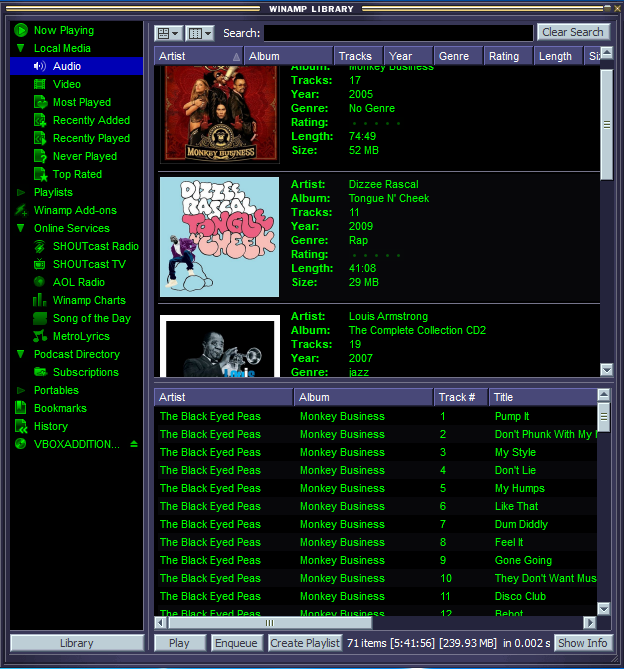The width and height of the screenshot is (624, 669).
Task: Click the Library button at bottom left
Action: [x=77, y=643]
